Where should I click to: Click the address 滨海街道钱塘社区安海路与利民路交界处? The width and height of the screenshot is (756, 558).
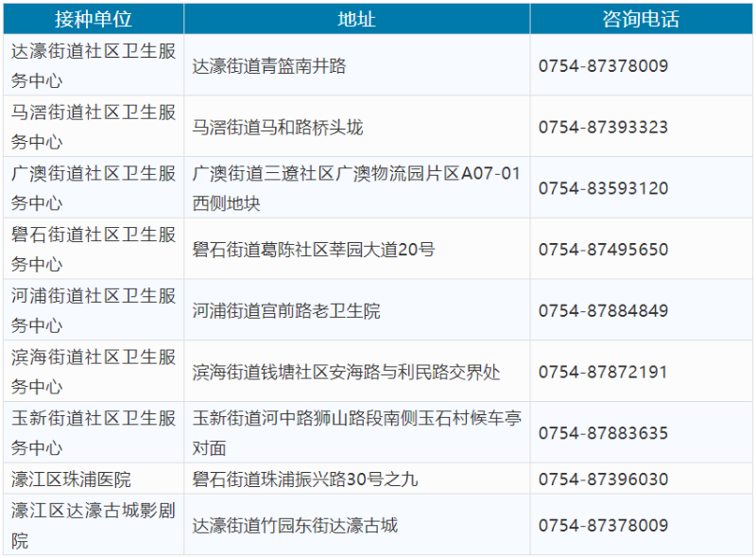pyautogui.click(x=346, y=372)
